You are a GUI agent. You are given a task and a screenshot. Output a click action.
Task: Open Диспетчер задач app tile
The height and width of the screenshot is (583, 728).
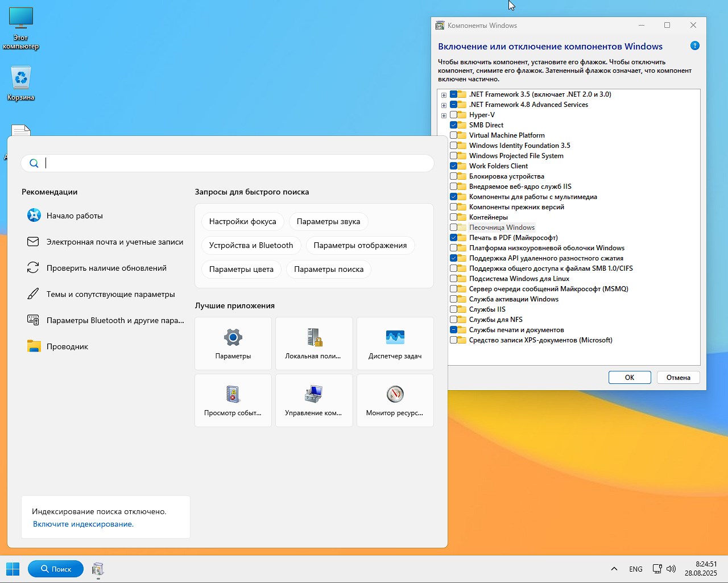[395, 344]
